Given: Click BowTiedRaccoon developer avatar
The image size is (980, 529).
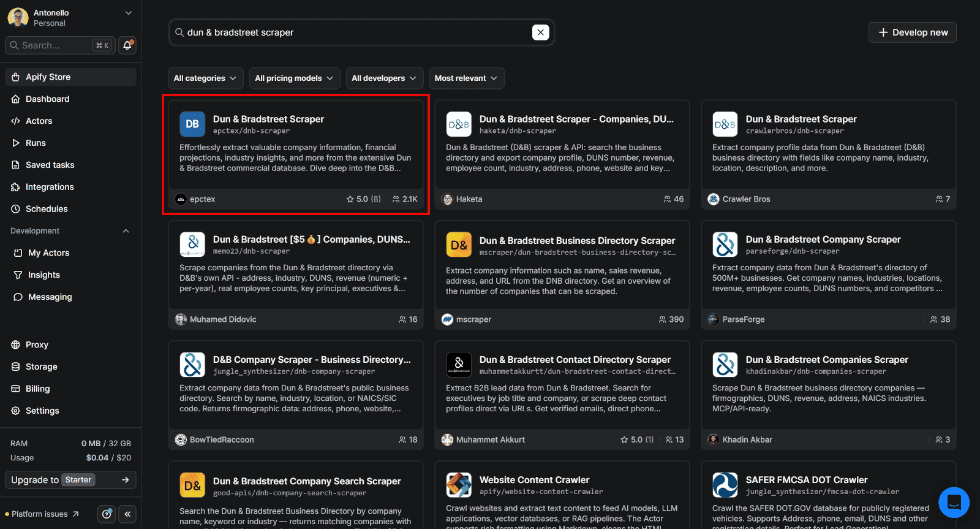Looking at the screenshot, I should point(181,440).
